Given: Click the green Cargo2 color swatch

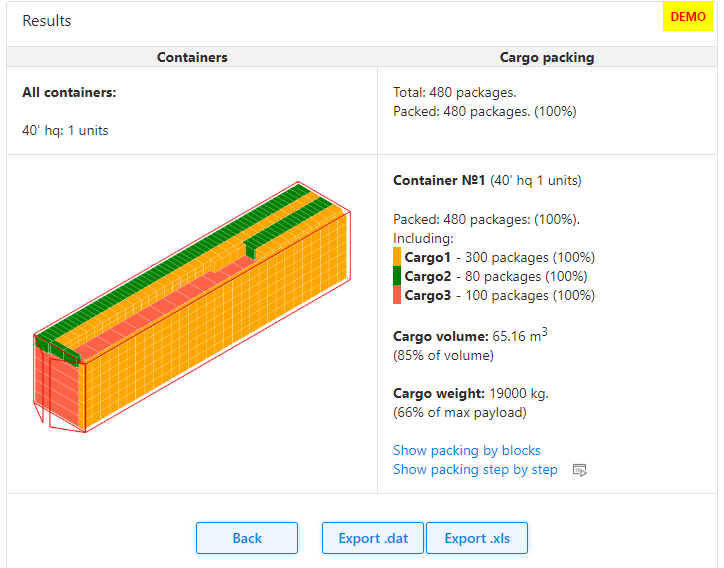Looking at the screenshot, I should coord(397,276).
